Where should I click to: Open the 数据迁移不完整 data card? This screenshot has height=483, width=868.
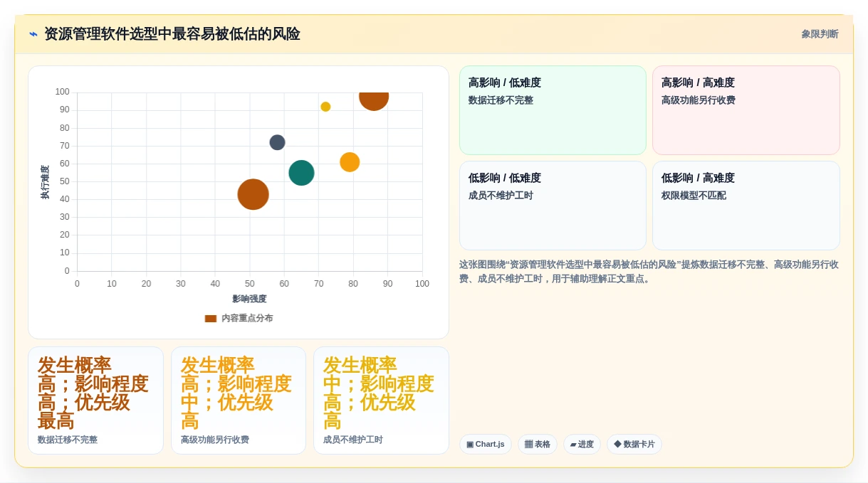click(95, 400)
